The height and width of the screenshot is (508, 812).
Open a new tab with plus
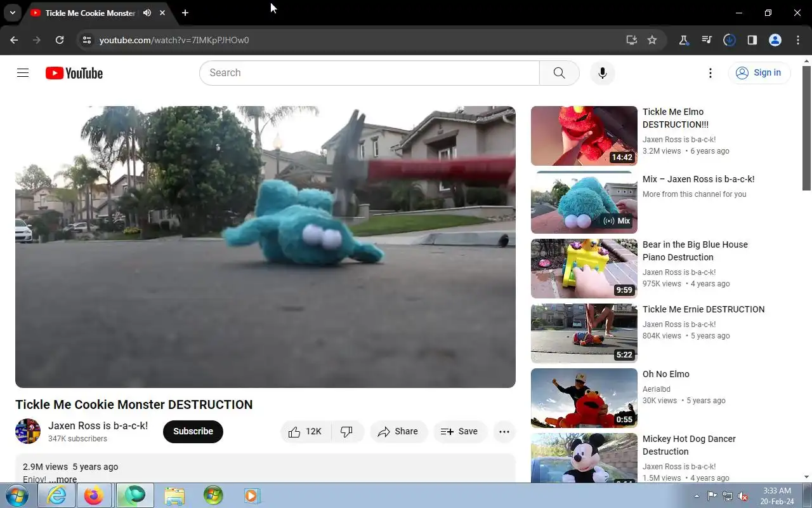click(185, 13)
